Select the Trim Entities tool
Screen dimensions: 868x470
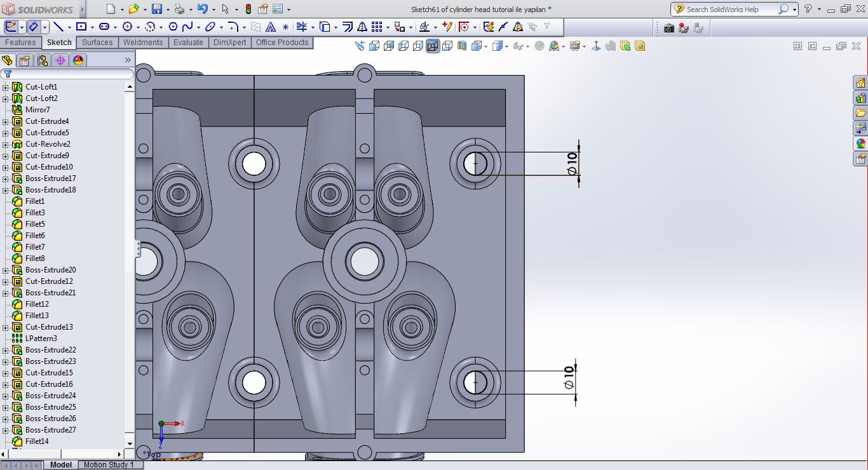tap(302, 26)
